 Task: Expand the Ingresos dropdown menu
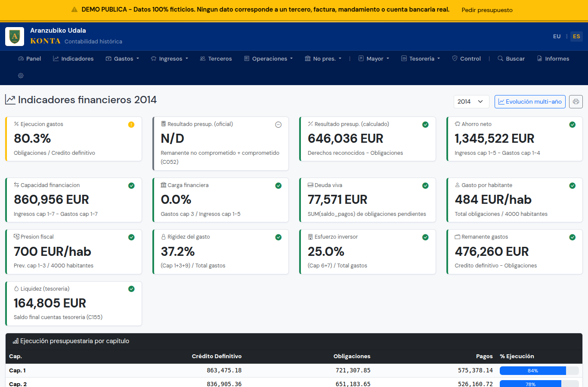pos(170,59)
